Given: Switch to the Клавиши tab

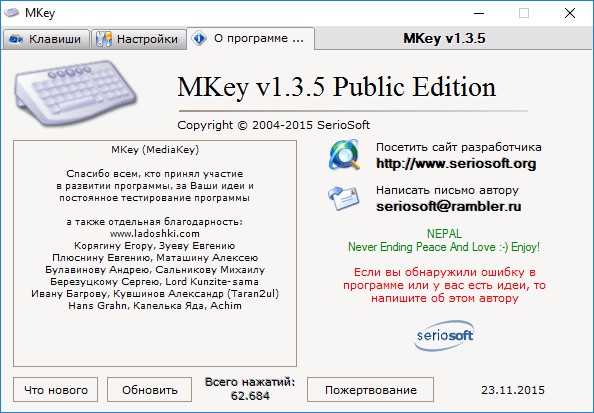Looking at the screenshot, I should coord(46,39).
